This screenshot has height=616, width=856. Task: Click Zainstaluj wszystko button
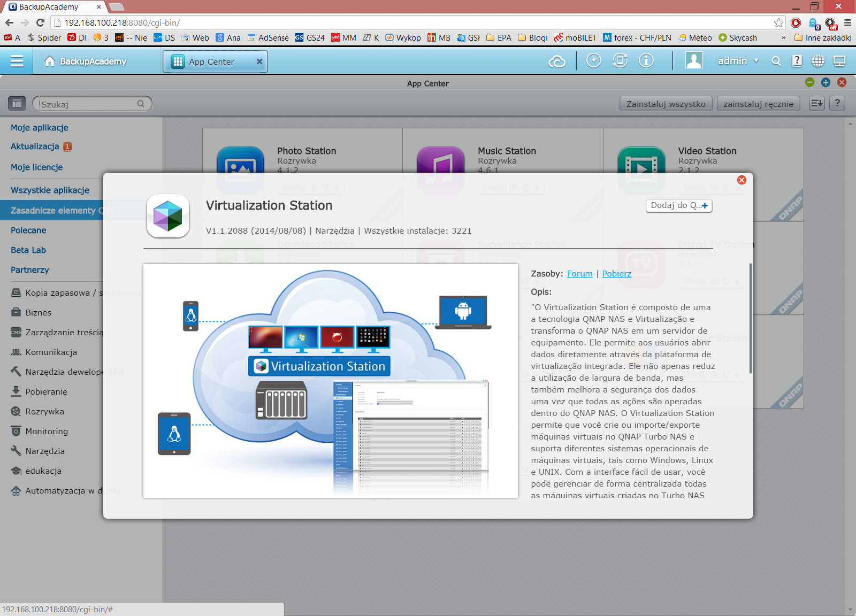(x=666, y=104)
